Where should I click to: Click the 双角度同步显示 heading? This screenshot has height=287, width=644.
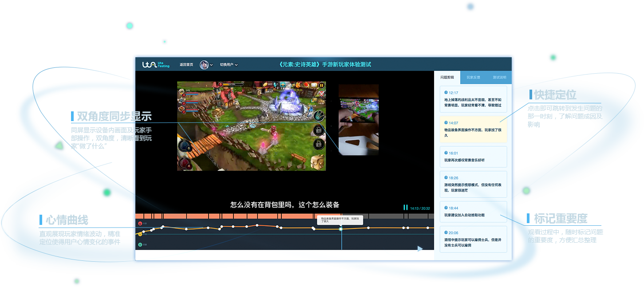[114, 116]
